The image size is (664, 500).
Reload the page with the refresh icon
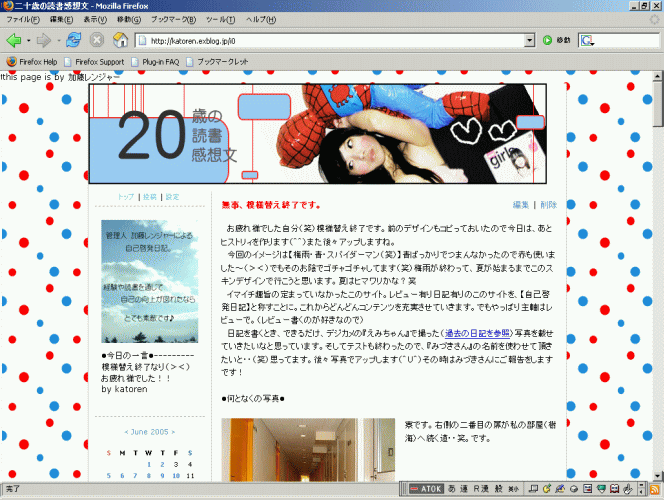[73, 40]
